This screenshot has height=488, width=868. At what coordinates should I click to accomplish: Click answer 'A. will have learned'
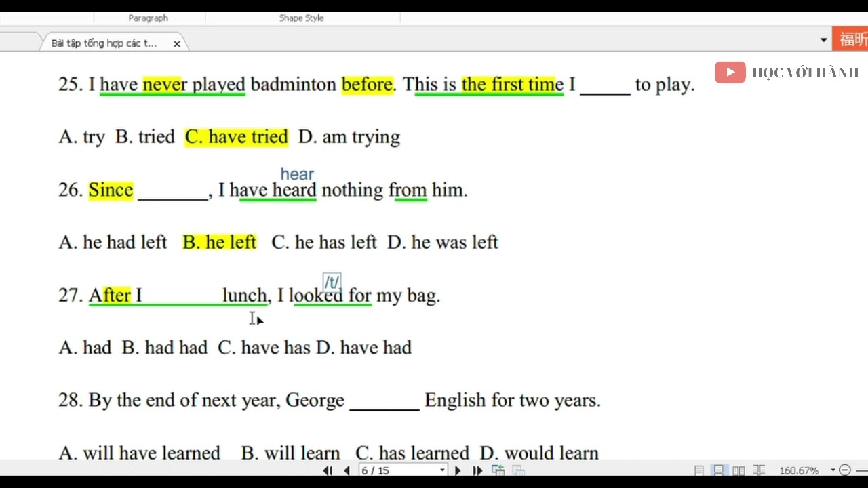140,453
